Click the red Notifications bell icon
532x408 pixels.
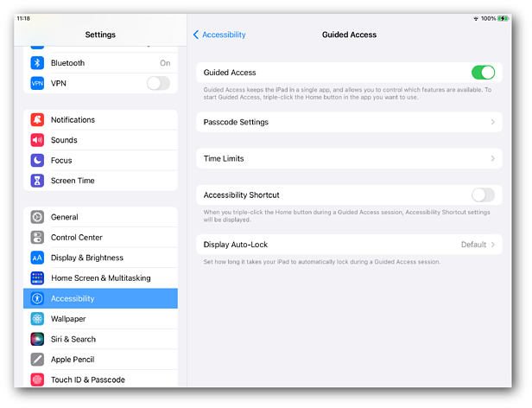(37, 120)
